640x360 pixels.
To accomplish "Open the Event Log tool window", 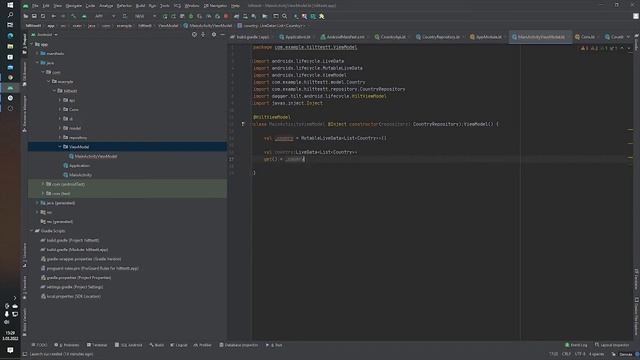I will [x=576, y=345].
